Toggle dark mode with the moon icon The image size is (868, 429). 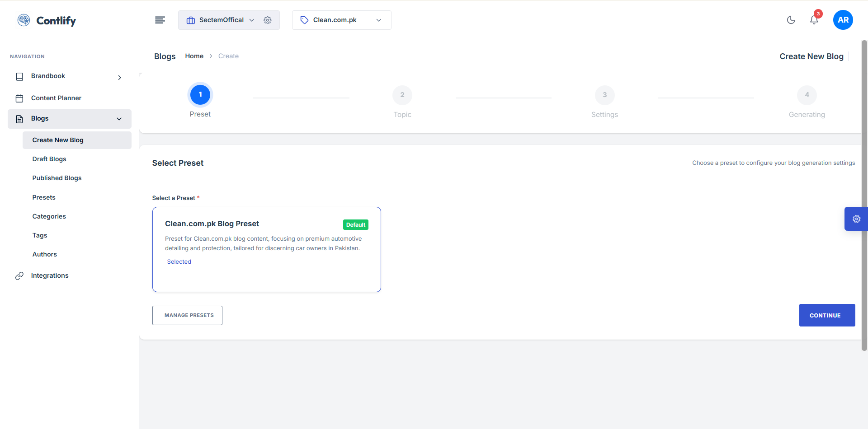(x=791, y=20)
